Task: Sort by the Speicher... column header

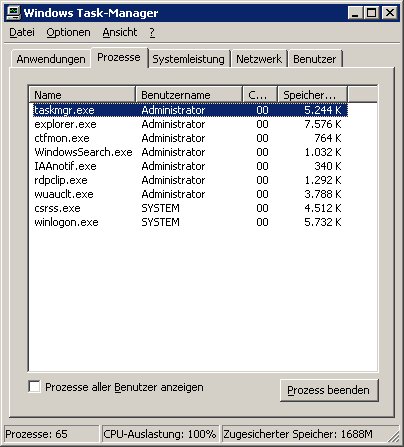Action: click(x=313, y=95)
